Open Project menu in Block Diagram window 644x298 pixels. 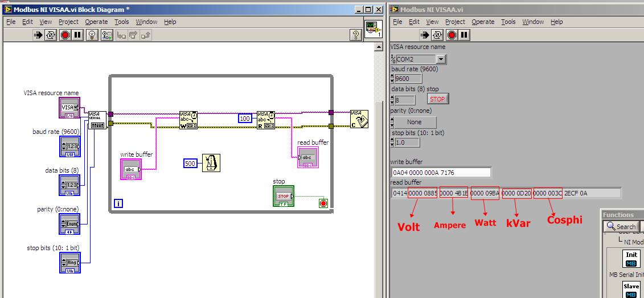68,22
